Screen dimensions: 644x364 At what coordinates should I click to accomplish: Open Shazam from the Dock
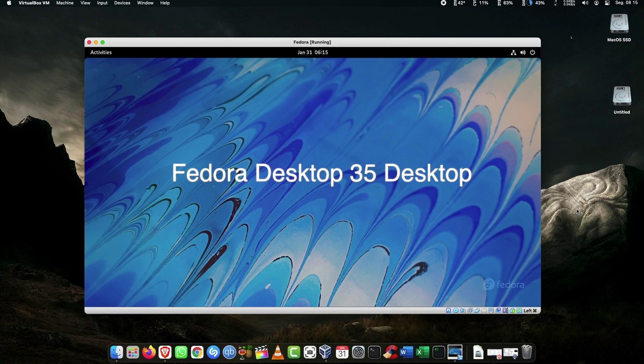(x=213, y=352)
